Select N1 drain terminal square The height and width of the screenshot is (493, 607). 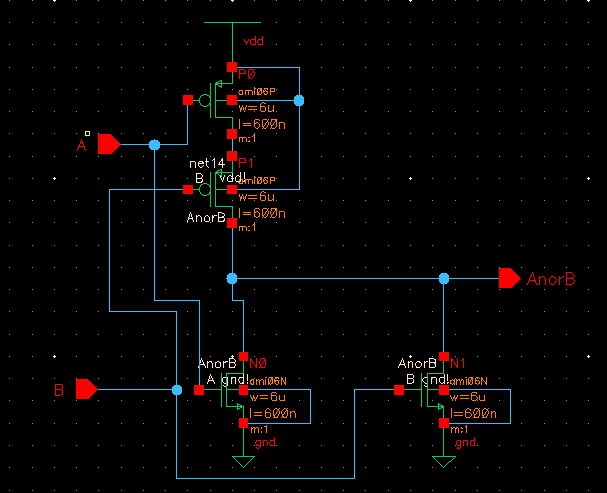tap(444, 356)
